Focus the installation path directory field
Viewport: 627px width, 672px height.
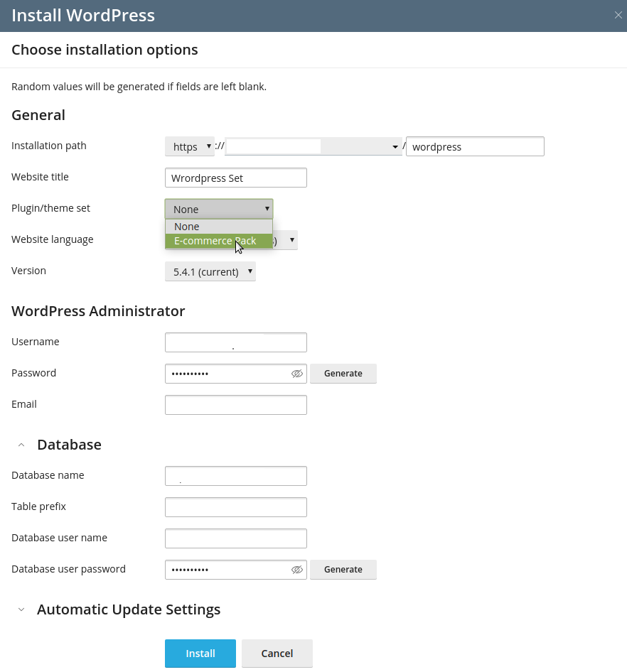pyautogui.click(x=474, y=146)
